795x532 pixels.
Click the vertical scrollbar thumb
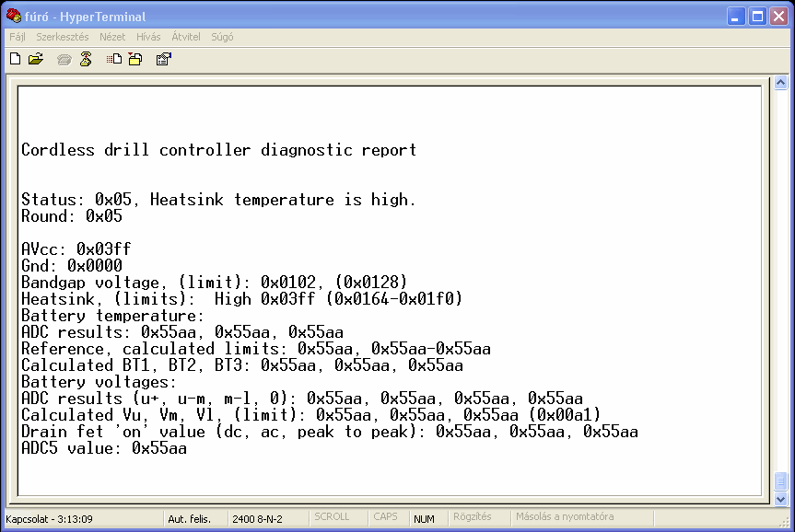coord(781,481)
